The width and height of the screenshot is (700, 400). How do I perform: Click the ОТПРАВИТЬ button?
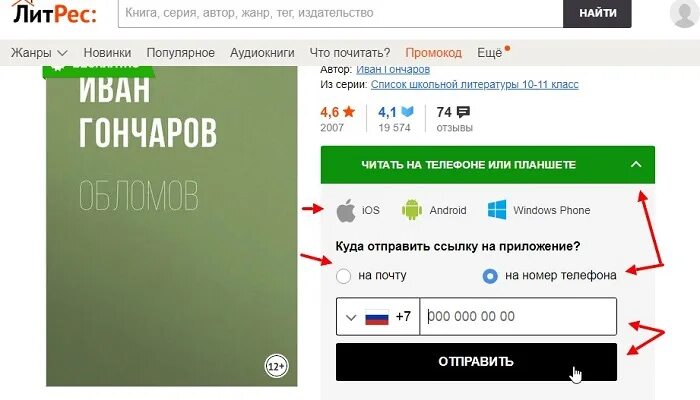click(x=476, y=362)
